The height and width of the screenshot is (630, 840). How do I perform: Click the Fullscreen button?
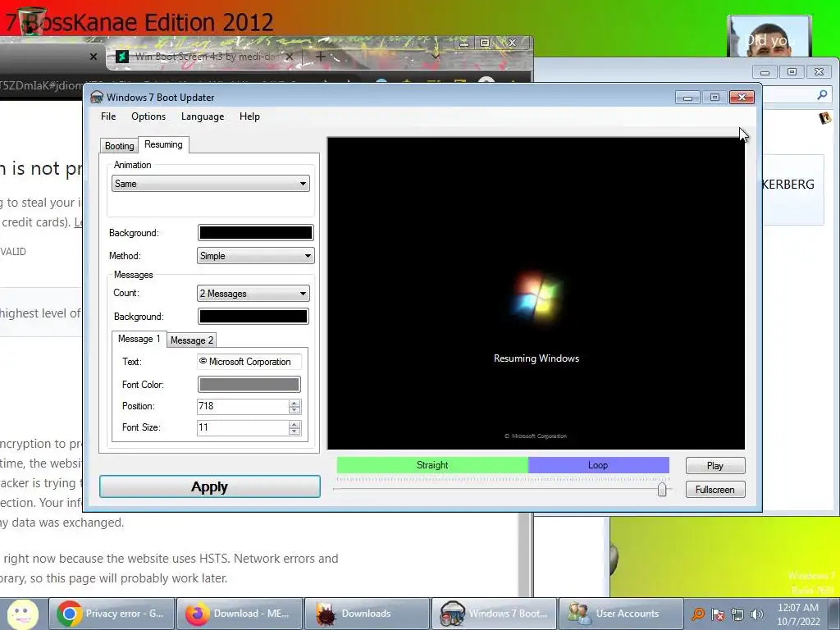[x=715, y=490]
